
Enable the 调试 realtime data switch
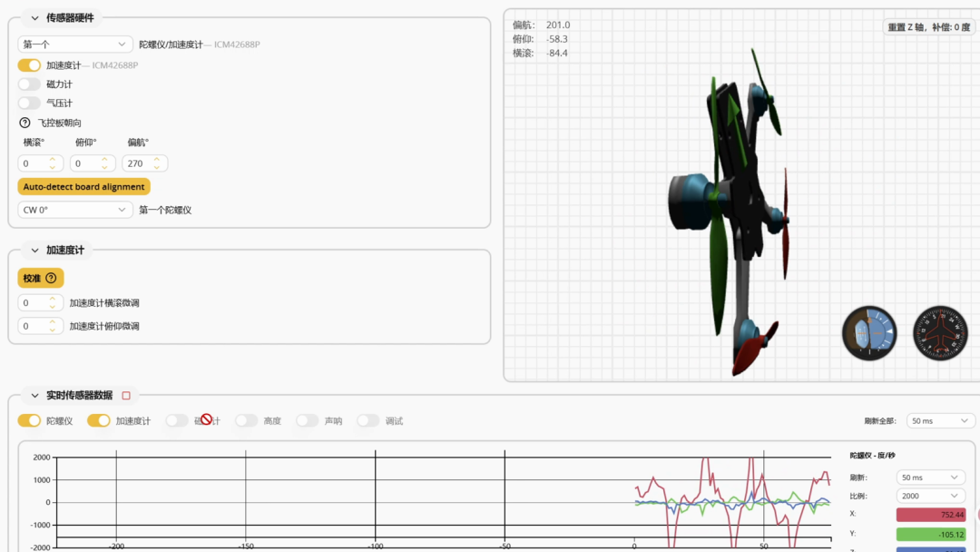[368, 420]
